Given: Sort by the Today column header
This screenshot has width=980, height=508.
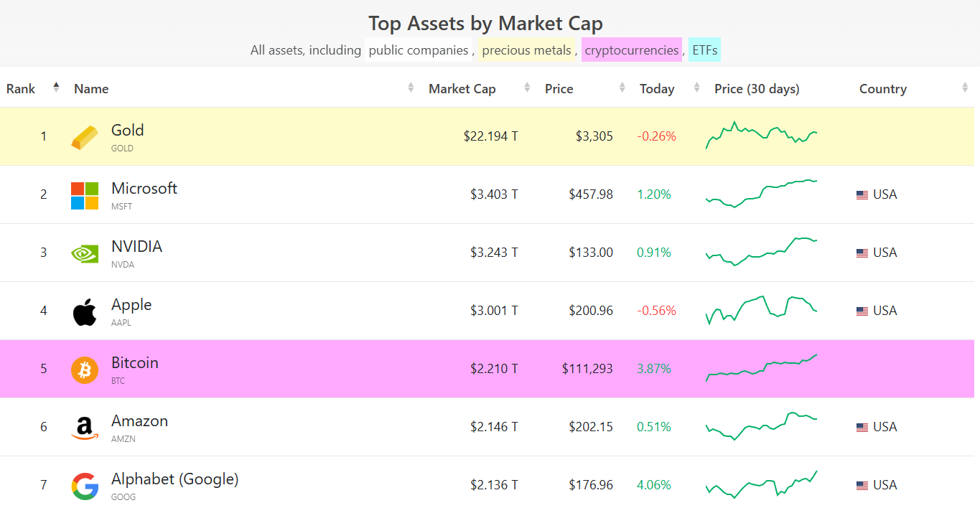Looking at the screenshot, I should [x=657, y=89].
